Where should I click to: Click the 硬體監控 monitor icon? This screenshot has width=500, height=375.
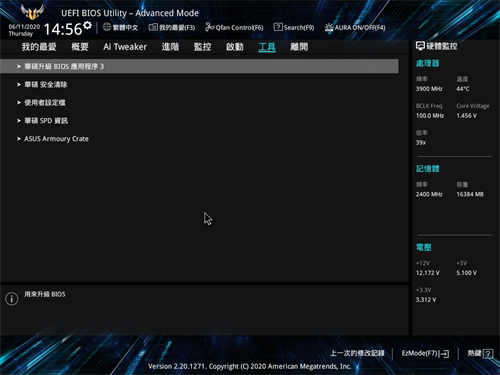(420, 46)
